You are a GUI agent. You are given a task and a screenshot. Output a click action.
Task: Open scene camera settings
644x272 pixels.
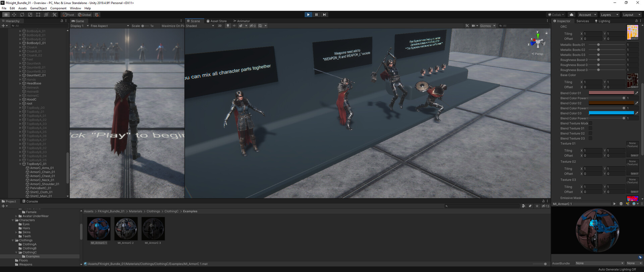(474, 26)
